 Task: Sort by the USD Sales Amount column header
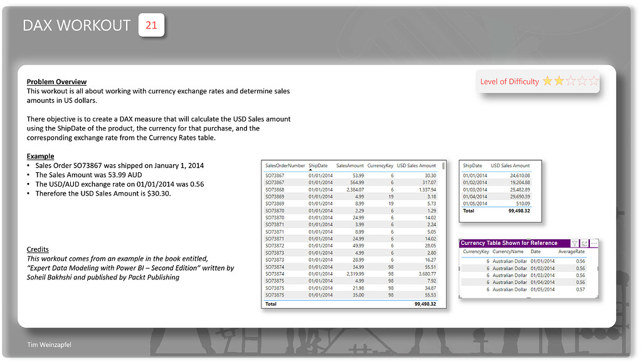tap(417, 165)
